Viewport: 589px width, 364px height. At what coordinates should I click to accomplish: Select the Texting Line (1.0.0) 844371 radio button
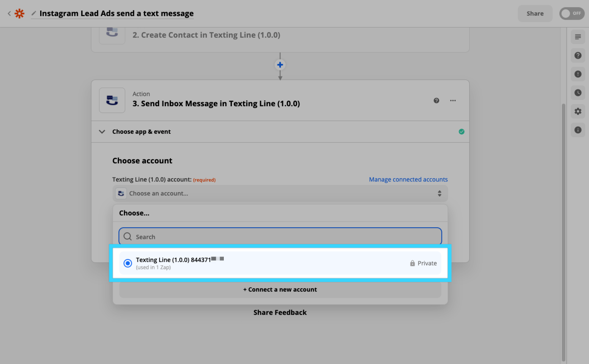click(128, 263)
